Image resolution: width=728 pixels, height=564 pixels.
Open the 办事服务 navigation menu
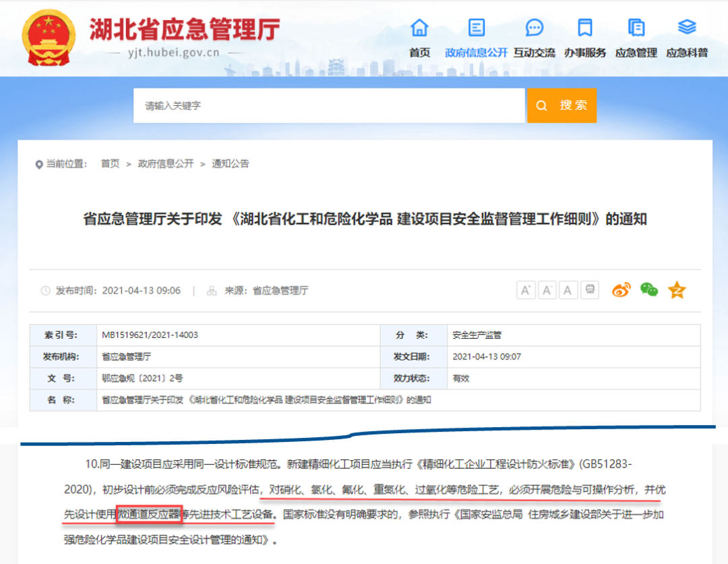click(585, 53)
